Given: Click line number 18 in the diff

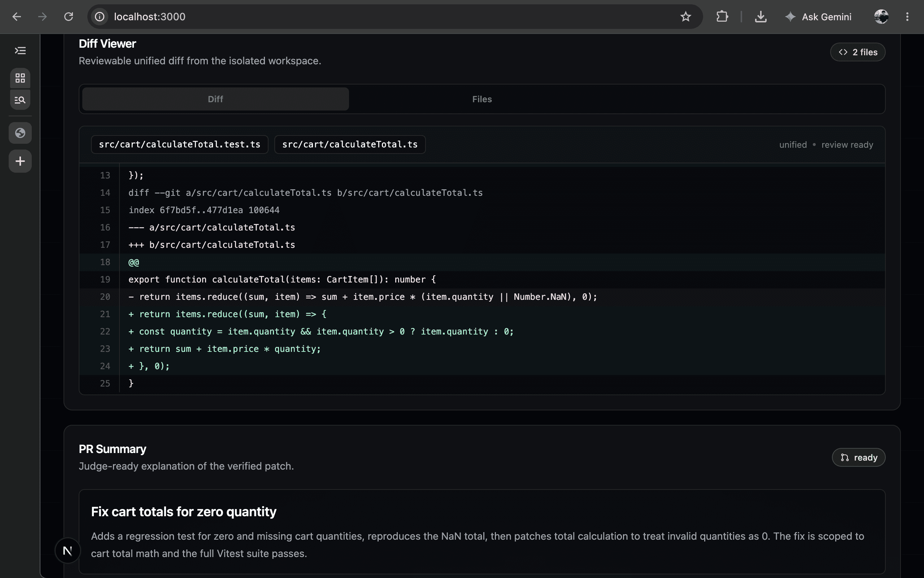Looking at the screenshot, I should pos(105,262).
